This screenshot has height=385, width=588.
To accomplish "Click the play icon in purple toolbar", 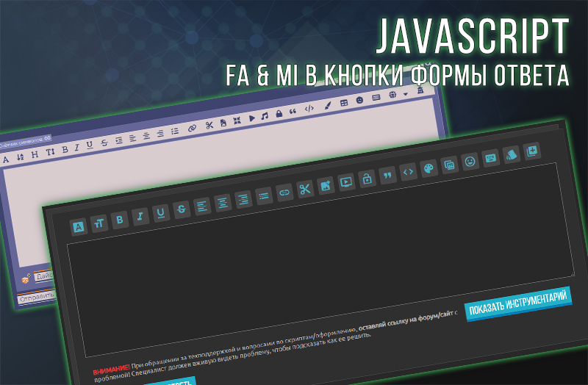I will coord(251,118).
